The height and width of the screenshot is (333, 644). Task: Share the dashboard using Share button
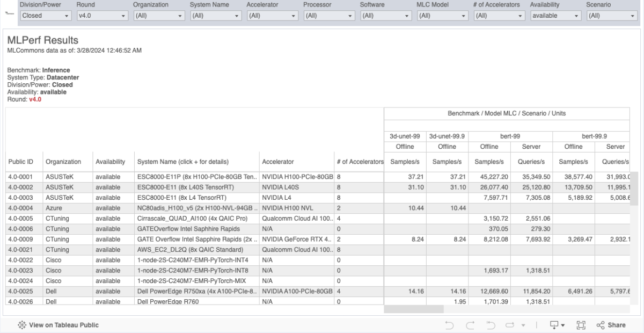[x=611, y=325]
